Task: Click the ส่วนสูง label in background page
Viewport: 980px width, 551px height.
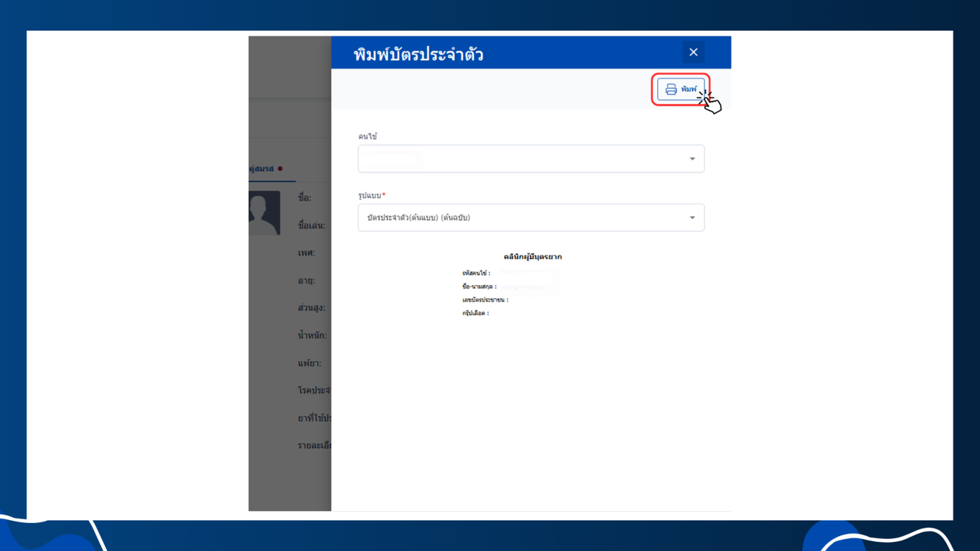Action: click(311, 308)
